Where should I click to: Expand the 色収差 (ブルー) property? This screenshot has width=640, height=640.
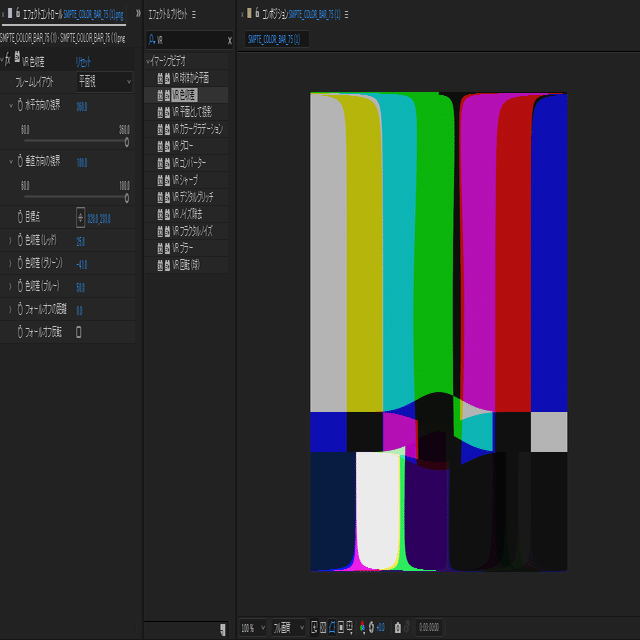[11, 287]
